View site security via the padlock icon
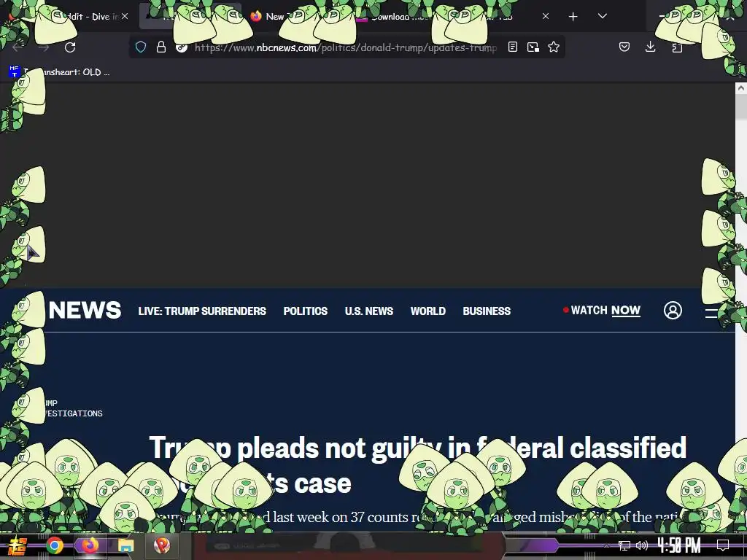The height and width of the screenshot is (560, 747). point(161,47)
